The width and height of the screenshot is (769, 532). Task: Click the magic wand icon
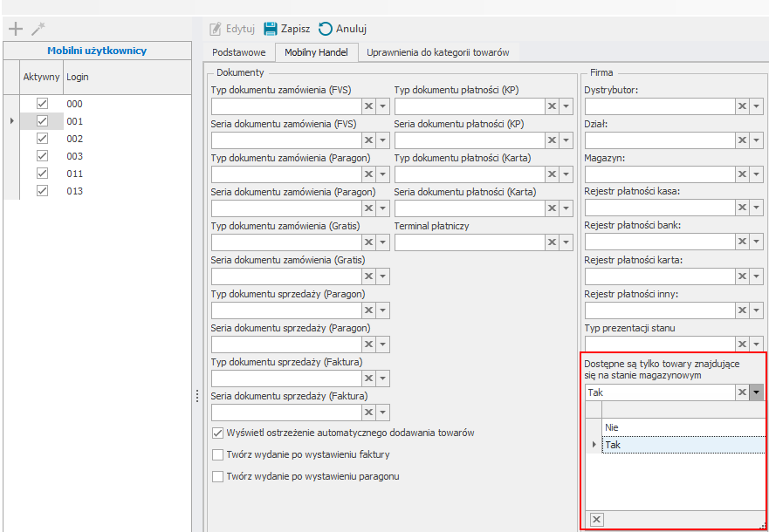38,29
